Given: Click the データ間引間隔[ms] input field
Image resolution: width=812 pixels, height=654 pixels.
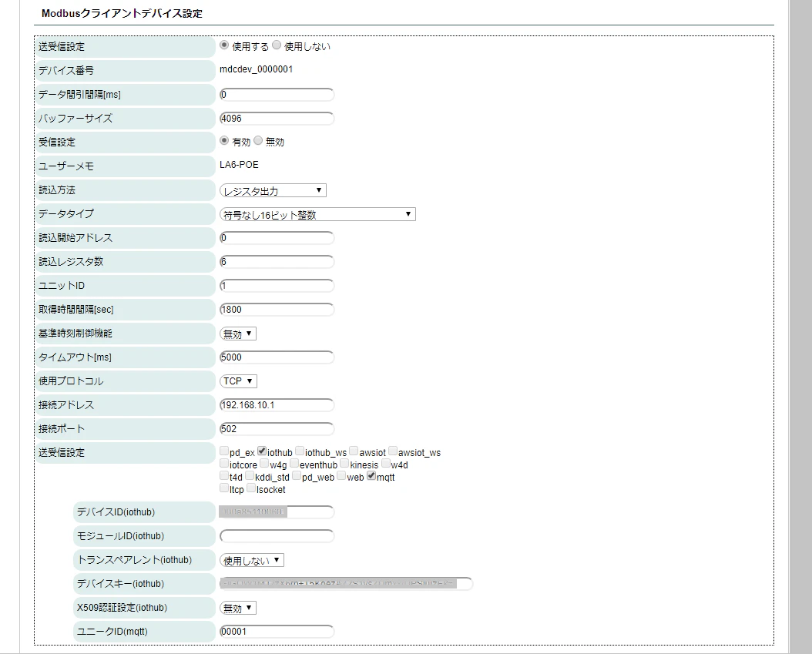Looking at the screenshot, I should [x=277, y=95].
